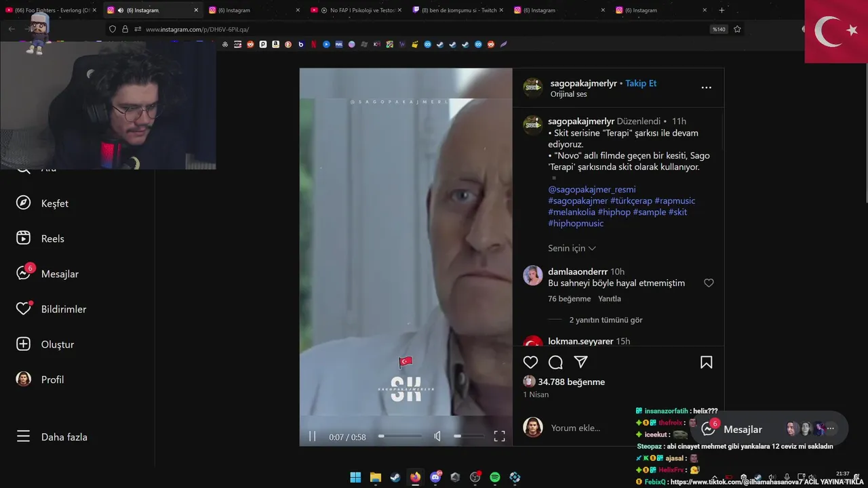Open the Amazon bookmark icon
Viewport: 868px width, 488px height.
point(275,44)
